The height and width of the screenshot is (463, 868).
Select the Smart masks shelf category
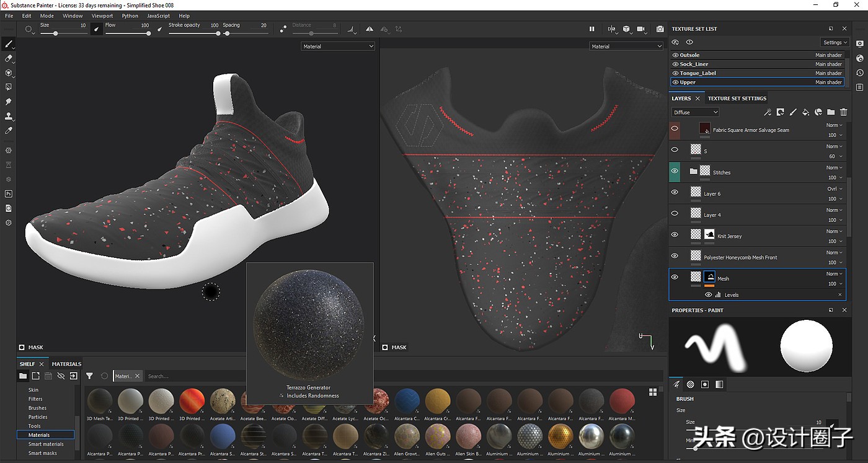pos(43,453)
